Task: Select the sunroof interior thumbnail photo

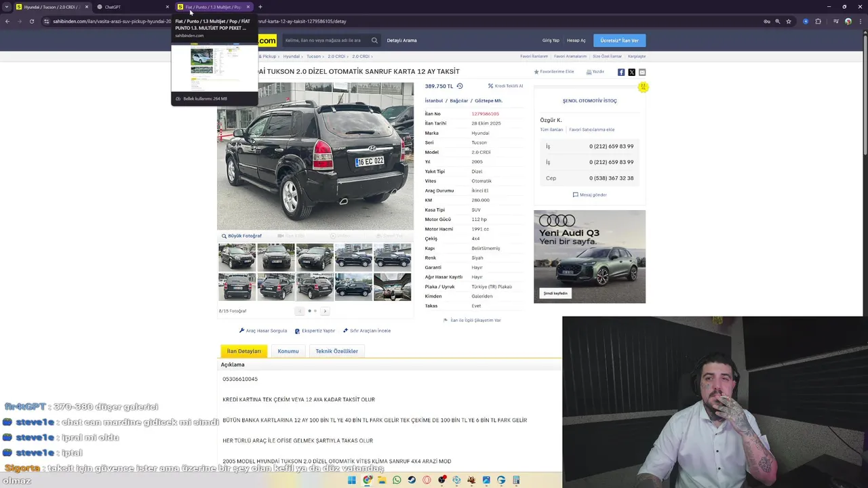Action: point(392,287)
